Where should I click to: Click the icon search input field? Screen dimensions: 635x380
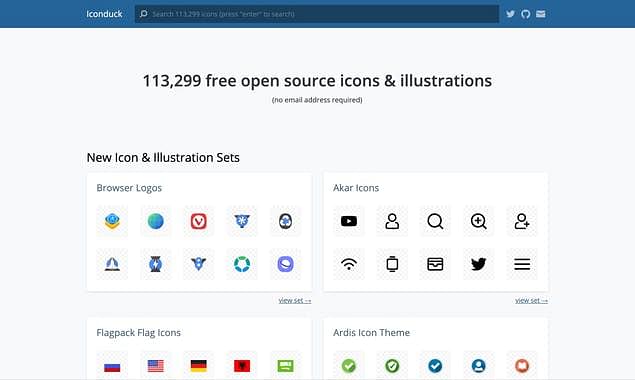317,14
